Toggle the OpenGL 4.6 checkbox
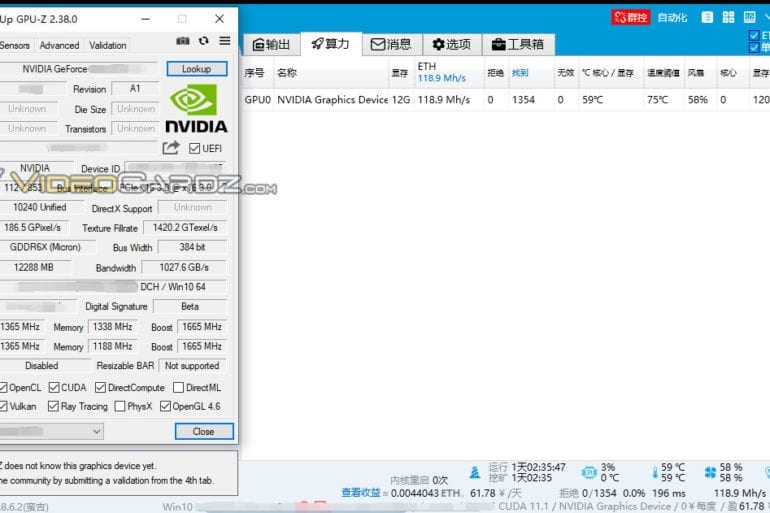Image resolution: width=770 pixels, height=513 pixels. click(x=165, y=406)
